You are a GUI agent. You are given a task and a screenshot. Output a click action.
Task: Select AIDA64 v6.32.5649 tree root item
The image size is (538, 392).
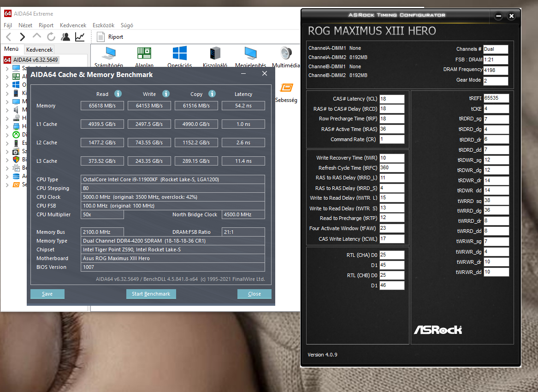[x=31, y=60]
